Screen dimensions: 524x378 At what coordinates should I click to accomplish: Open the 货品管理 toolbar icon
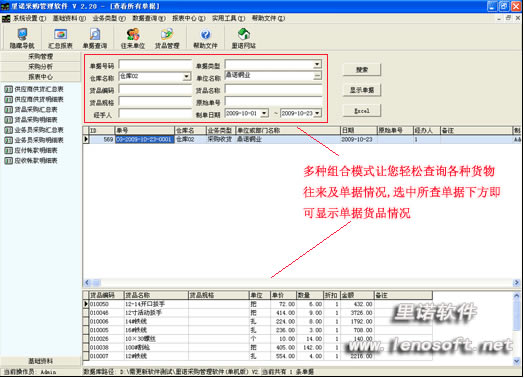[167, 38]
